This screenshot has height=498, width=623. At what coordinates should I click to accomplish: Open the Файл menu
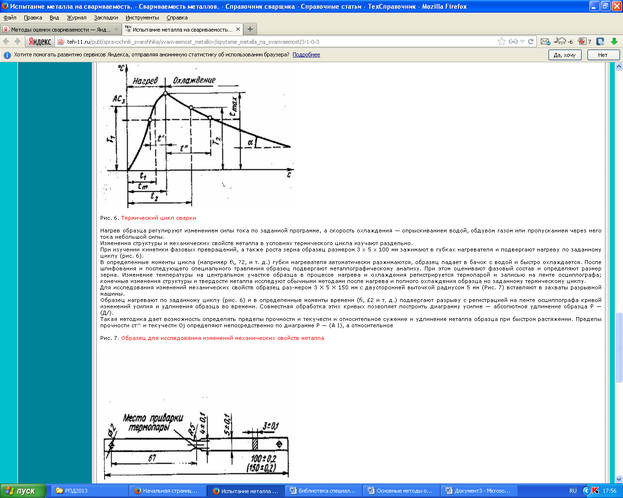tap(10, 18)
